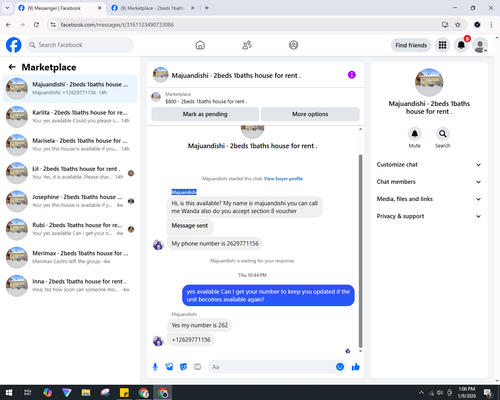This screenshot has height=400, width=500.
Task: Expand Privacy & support section
Action: click(x=429, y=216)
